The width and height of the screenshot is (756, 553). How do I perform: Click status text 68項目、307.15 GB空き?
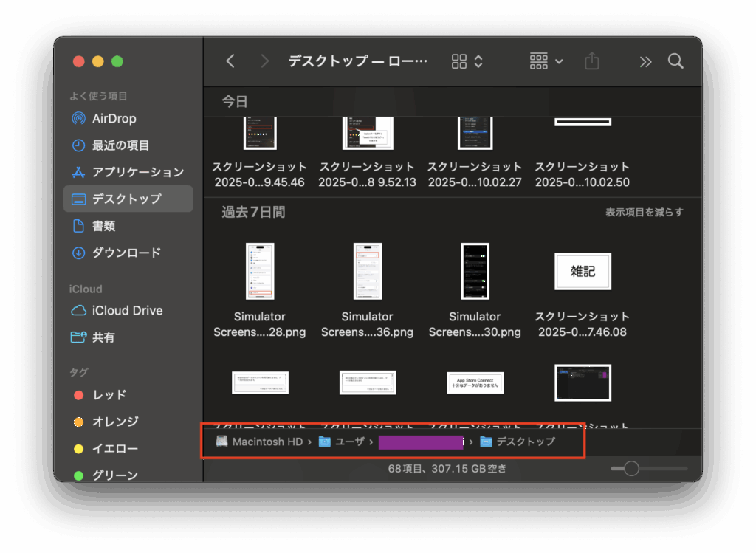coord(447,469)
